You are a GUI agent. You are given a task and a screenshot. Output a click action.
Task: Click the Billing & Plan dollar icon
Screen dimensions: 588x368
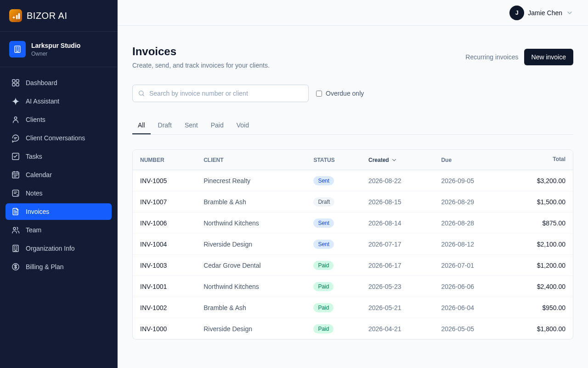pos(16,267)
